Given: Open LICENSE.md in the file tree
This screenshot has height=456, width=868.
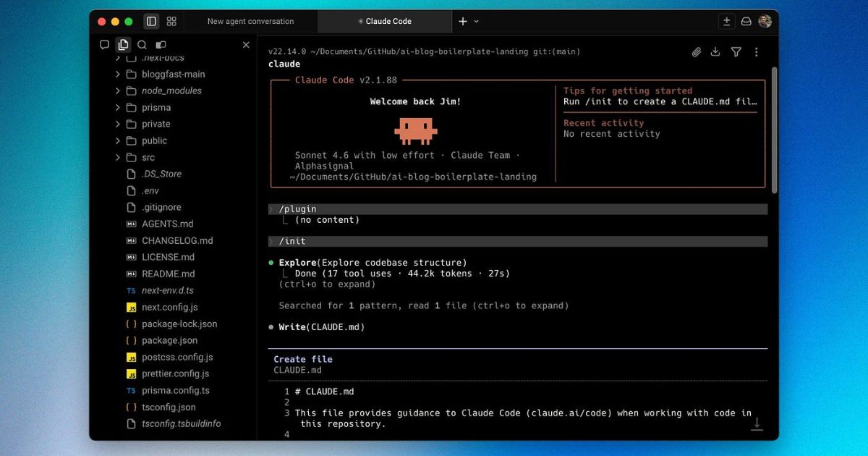Looking at the screenshot, I should 169,258.
